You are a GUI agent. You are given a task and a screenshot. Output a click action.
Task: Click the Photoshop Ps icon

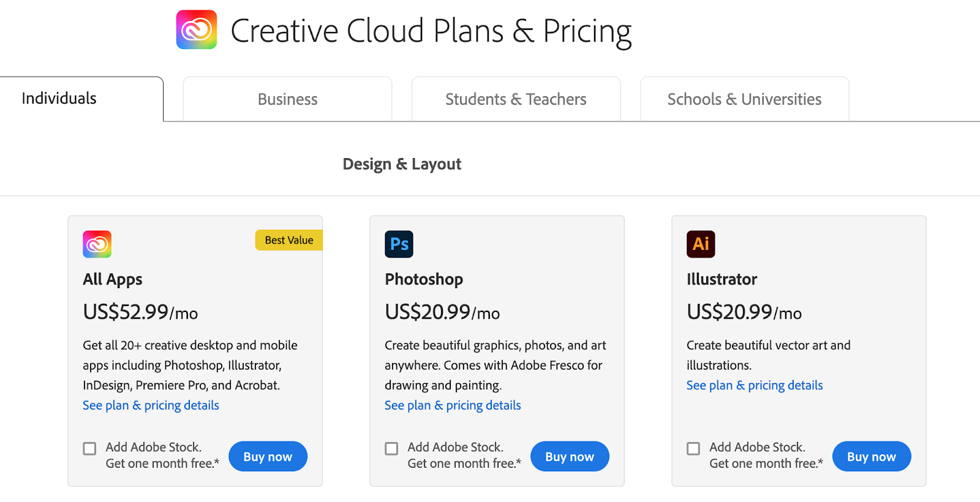click(399, 244)
